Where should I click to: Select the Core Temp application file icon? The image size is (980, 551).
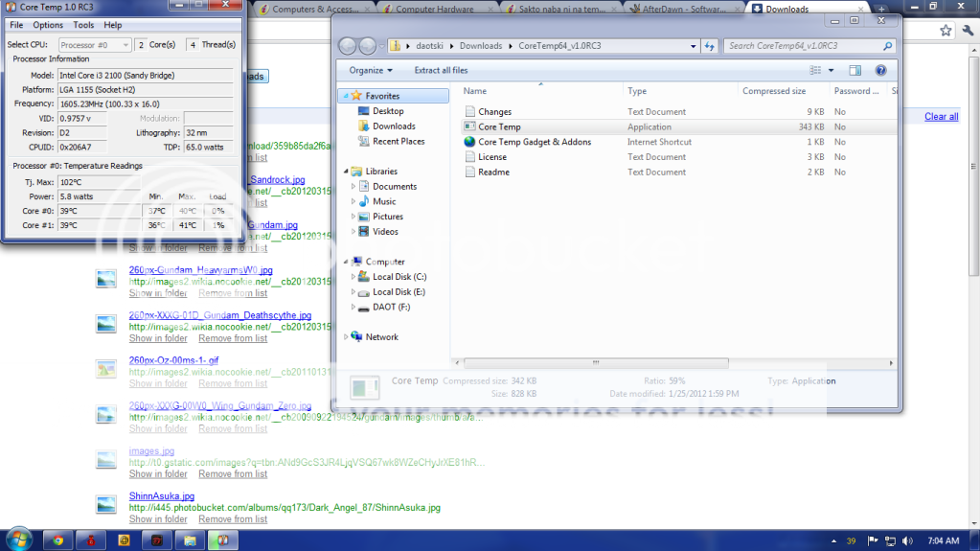point(470,126)
